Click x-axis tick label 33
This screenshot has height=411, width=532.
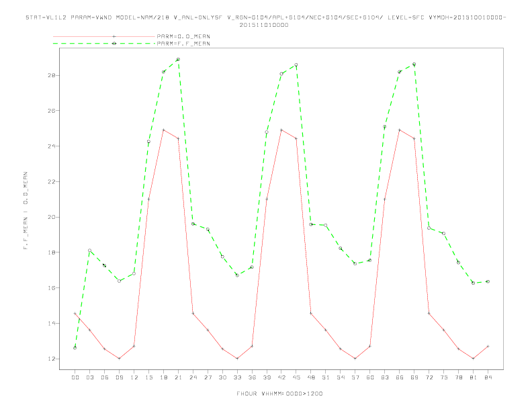pos(237,377)
